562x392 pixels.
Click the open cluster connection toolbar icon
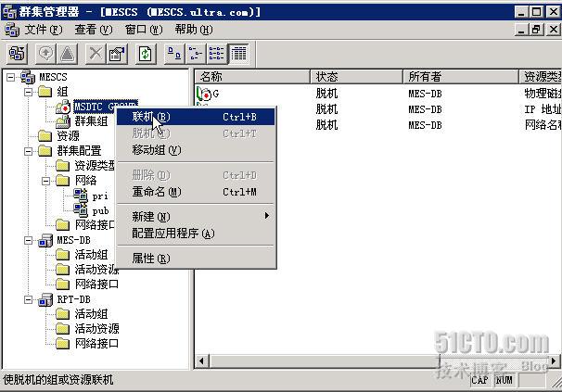pos(17,54)
